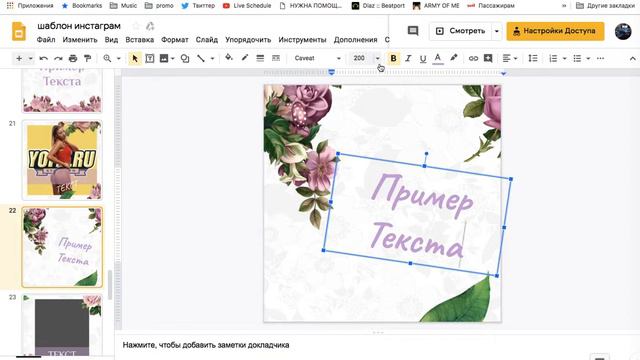This screenshot has width=640, height=360.
Task: Open the zoom level dropdown arrow
Action: pos(119,59)
